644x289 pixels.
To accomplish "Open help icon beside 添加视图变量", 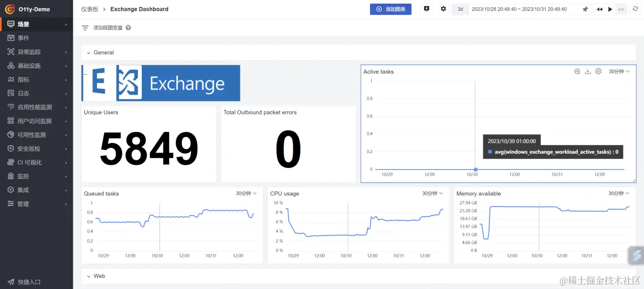I will click(128, 28).
